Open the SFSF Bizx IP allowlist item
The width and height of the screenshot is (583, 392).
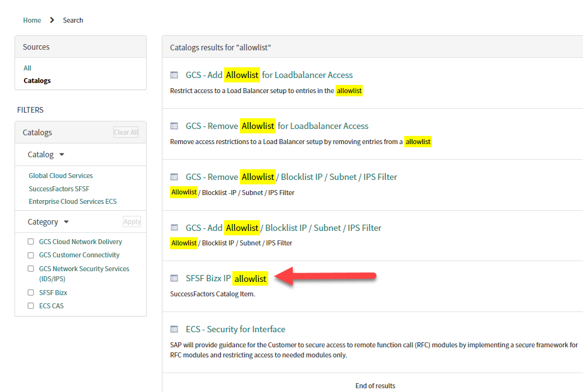pyautogui.click(x=227, y=278)
